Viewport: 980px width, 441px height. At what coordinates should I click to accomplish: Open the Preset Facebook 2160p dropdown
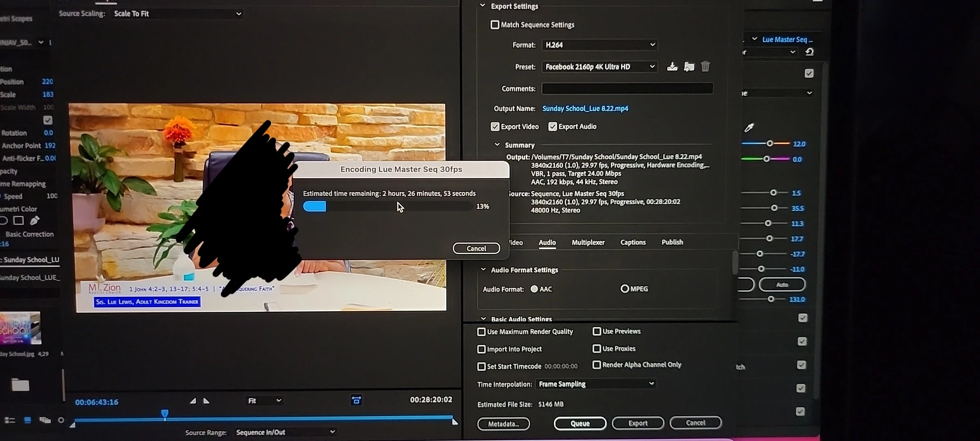pos(599,67)
